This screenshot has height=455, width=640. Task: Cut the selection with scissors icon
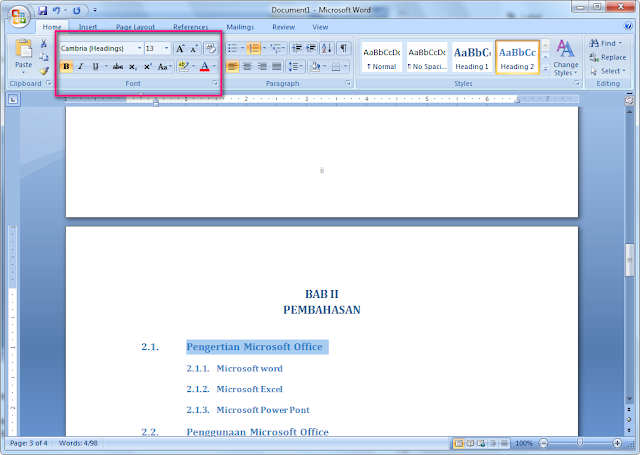click(x=44, y=43)
